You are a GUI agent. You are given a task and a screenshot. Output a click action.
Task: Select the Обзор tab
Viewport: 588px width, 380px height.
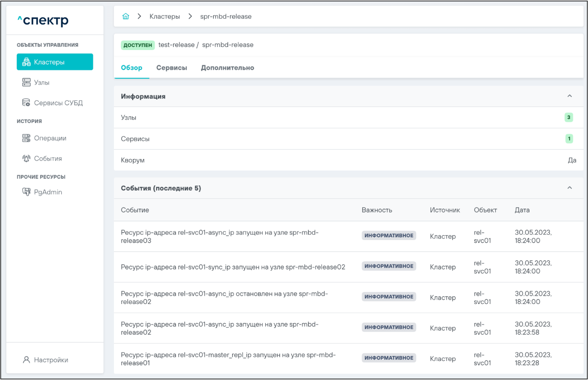[132, 68]
